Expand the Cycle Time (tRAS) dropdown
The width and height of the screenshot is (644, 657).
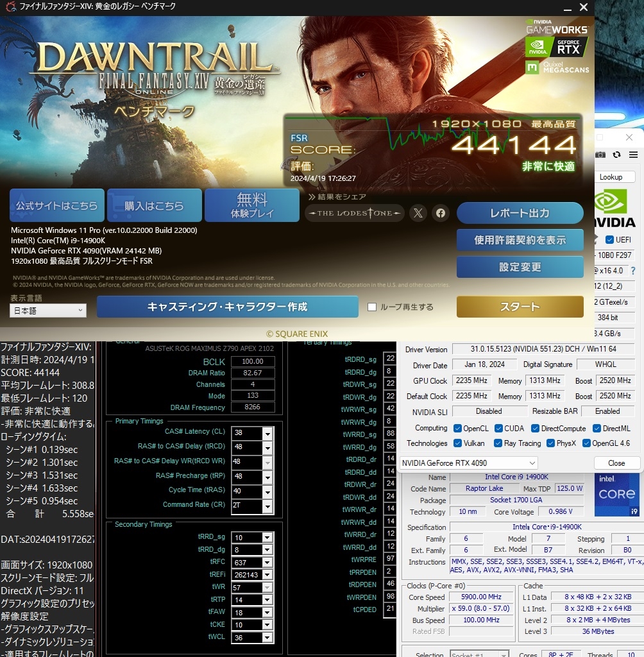(267, 491)
